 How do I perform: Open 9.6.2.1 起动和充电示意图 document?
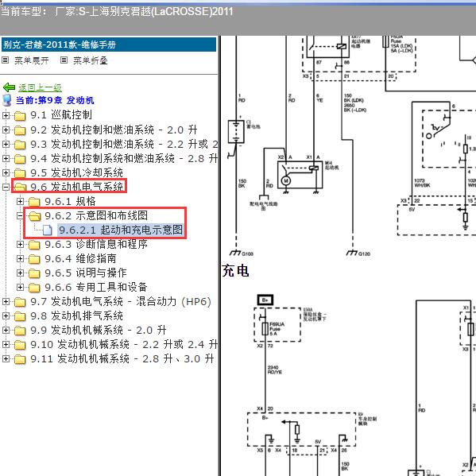tap(121, 230)
